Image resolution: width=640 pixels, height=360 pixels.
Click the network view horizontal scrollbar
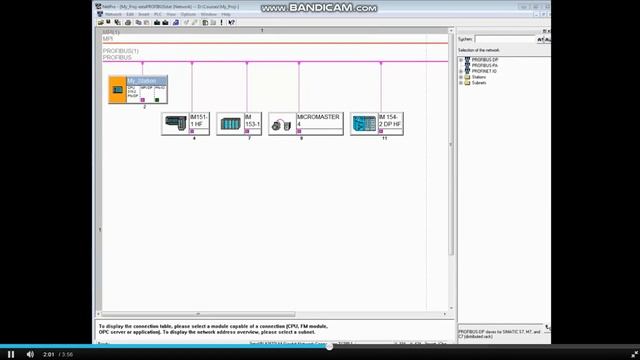[x=198, y=314]
